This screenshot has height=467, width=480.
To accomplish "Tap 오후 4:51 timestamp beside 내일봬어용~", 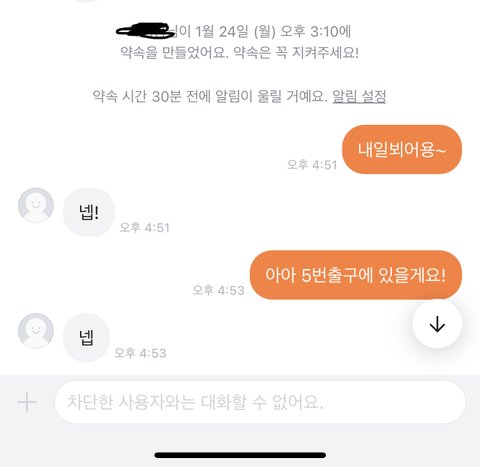I will click(312, 165).
